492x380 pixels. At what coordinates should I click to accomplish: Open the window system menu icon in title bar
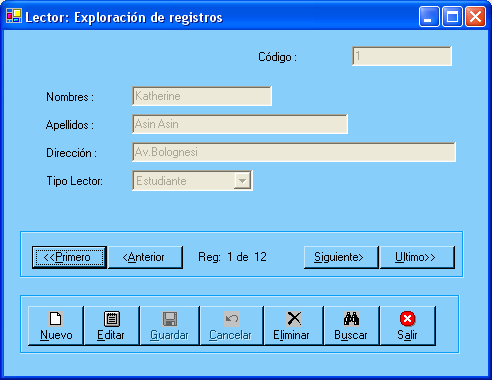pos(14,16)
